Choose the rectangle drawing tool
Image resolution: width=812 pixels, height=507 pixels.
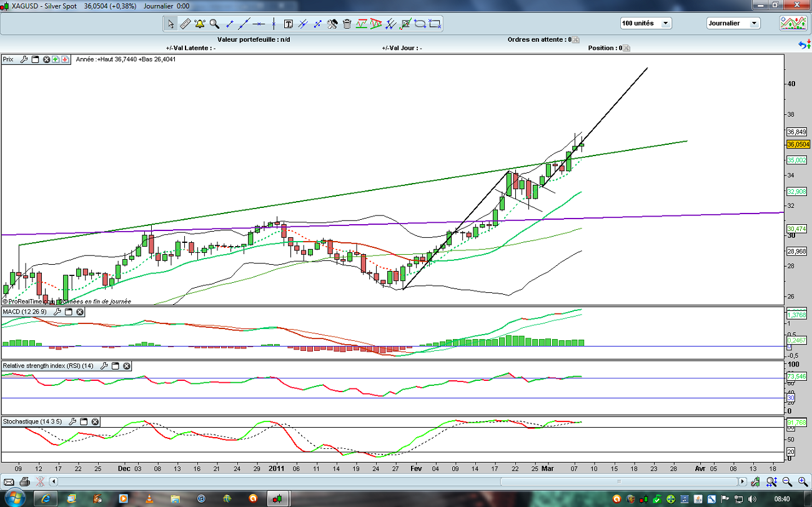pyautogui.click(x=435, y=24)
